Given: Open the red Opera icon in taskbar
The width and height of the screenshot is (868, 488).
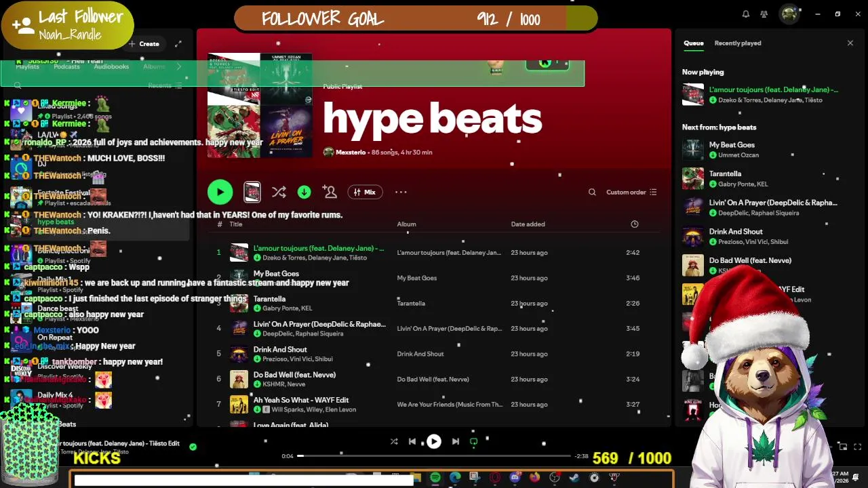Looking at the screenshot, I should click(x=495, y=478).
